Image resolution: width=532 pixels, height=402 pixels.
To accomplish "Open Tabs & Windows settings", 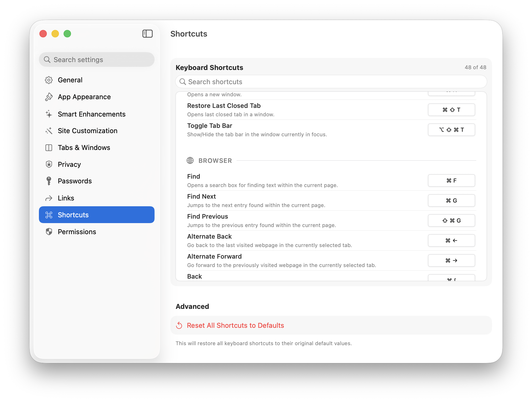I will point(84,148).
